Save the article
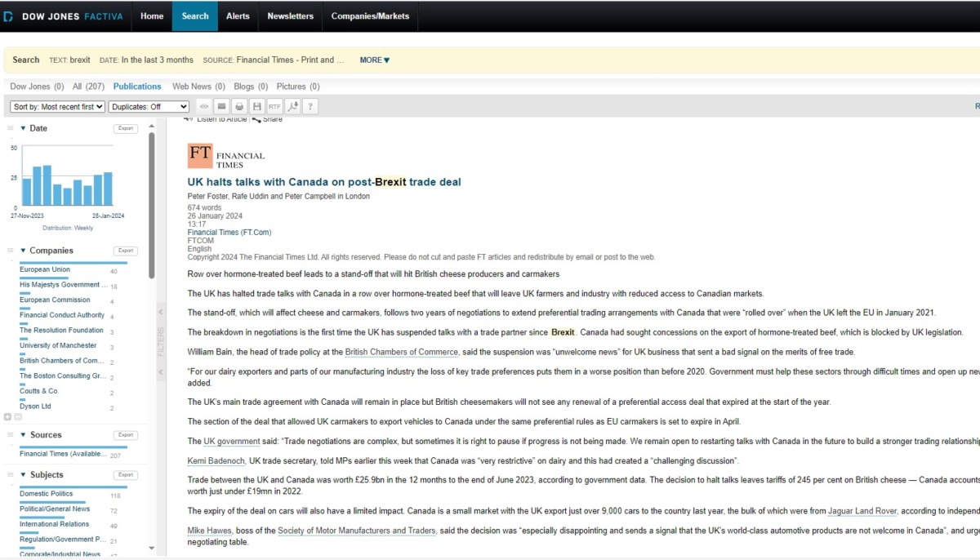The width and height of the screenshot is (980, 560). (x=257, y=106)
